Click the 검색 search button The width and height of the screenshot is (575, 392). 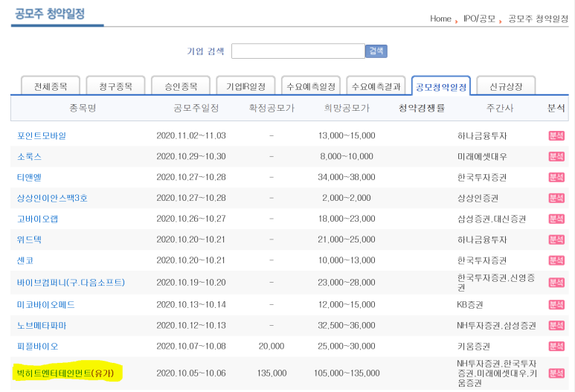point(376,51)
